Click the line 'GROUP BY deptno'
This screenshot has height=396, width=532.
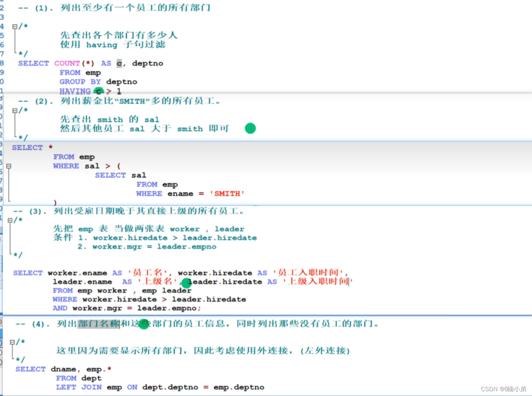[x=98, y=82]
